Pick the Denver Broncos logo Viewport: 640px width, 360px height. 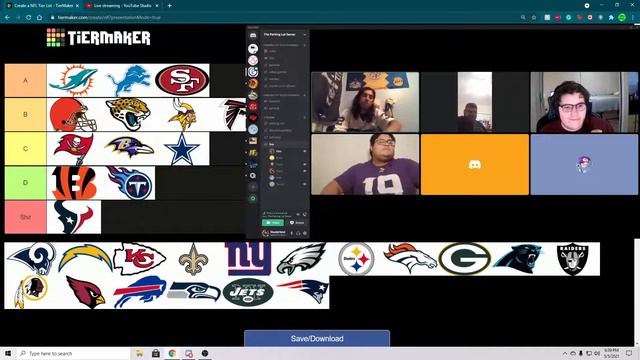tap(410, 259)
